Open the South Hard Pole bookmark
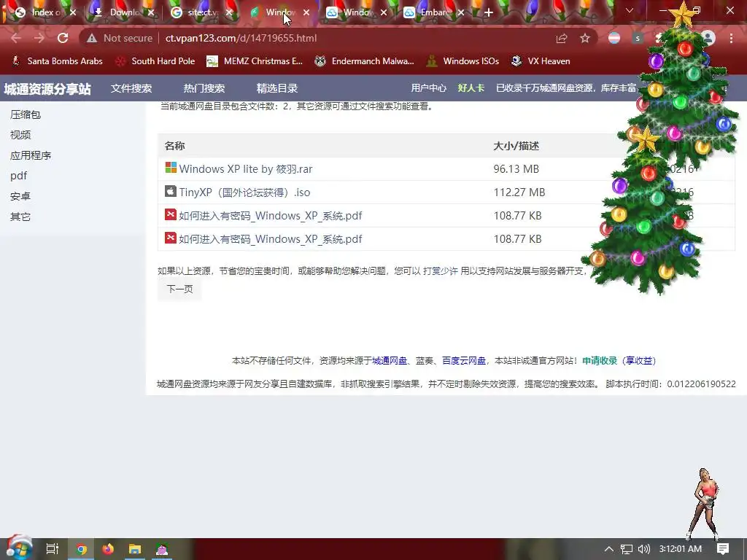The image size is (747, 560). [156, 61]
